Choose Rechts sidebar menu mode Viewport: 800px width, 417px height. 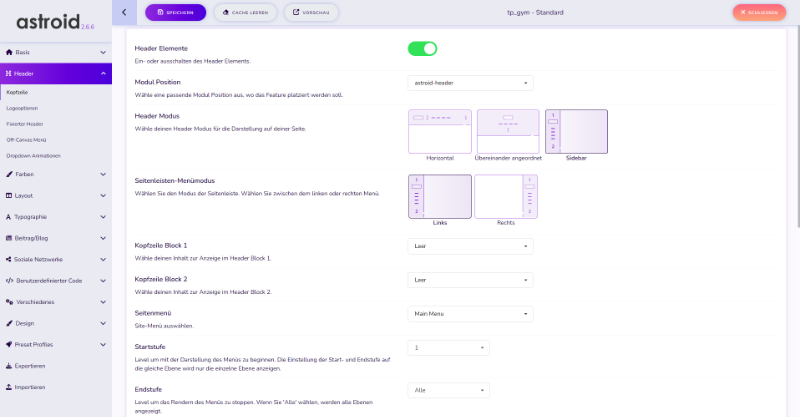pyautogui.click(x=506, y=196)
